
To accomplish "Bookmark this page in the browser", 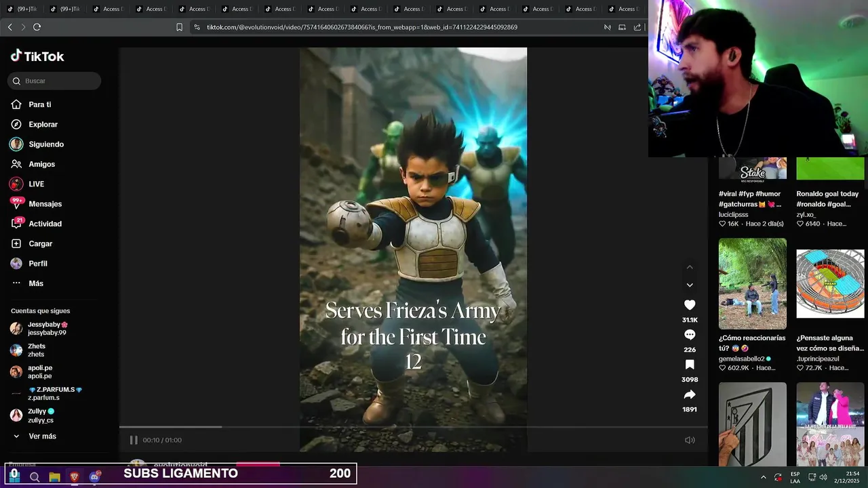I will click(x=179, y=27).
